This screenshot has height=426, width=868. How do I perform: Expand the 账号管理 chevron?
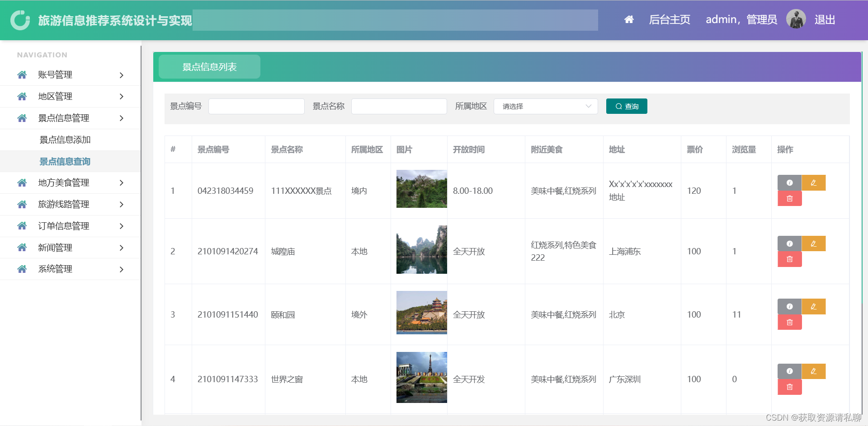tap(121, 75)
